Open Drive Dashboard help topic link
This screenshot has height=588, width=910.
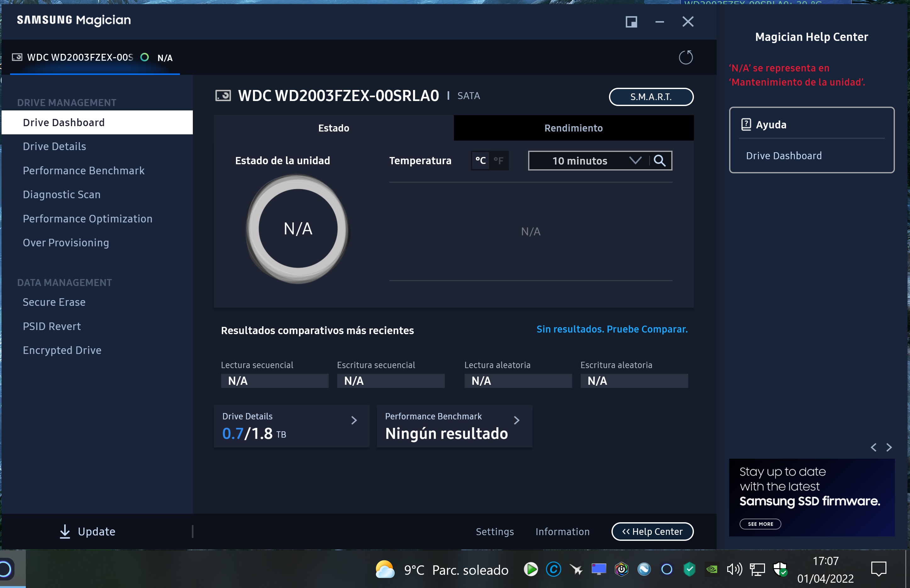(x=784, y=156)
